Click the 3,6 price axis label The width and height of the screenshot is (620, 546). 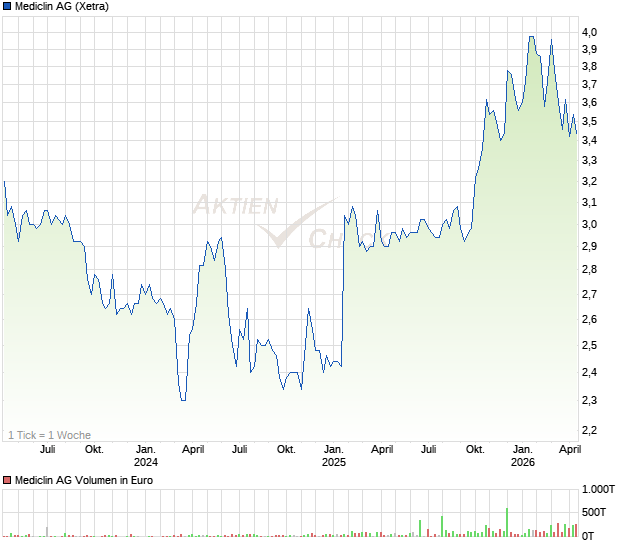tap(589, 102)
